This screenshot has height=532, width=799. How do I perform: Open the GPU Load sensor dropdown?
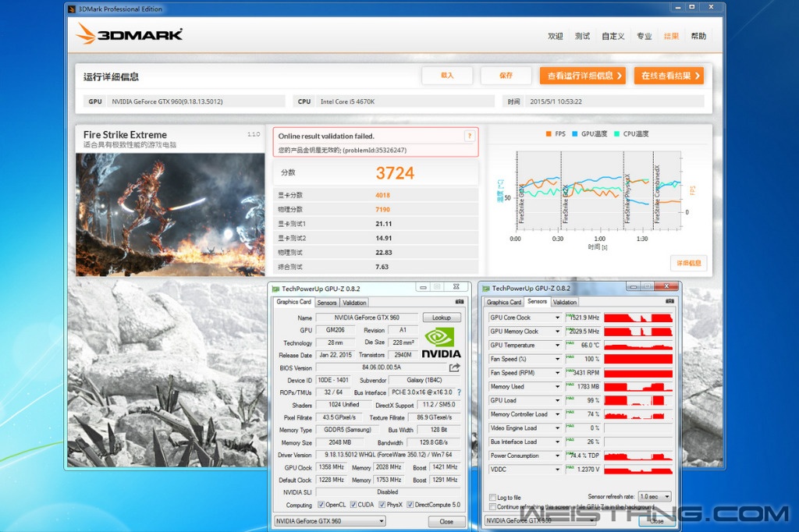557,400
